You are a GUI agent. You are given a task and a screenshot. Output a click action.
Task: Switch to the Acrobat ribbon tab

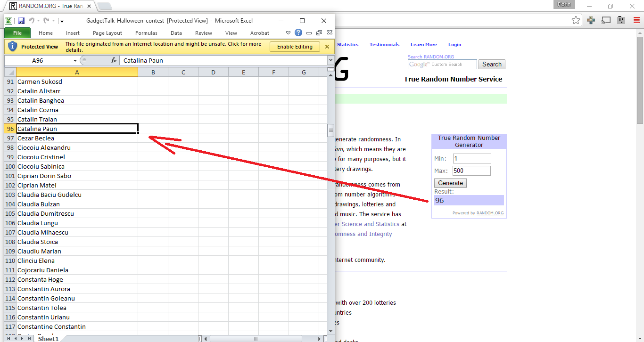260,33
